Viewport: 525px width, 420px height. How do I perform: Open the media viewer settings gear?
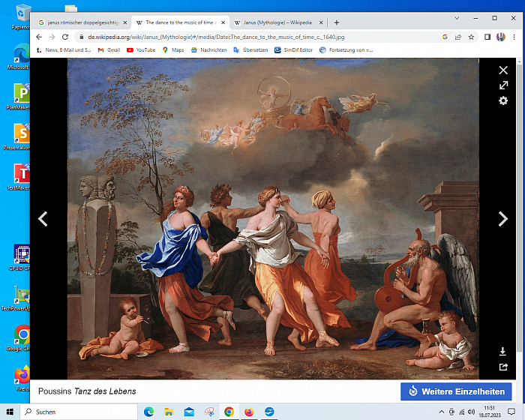(x=503, y=100)
